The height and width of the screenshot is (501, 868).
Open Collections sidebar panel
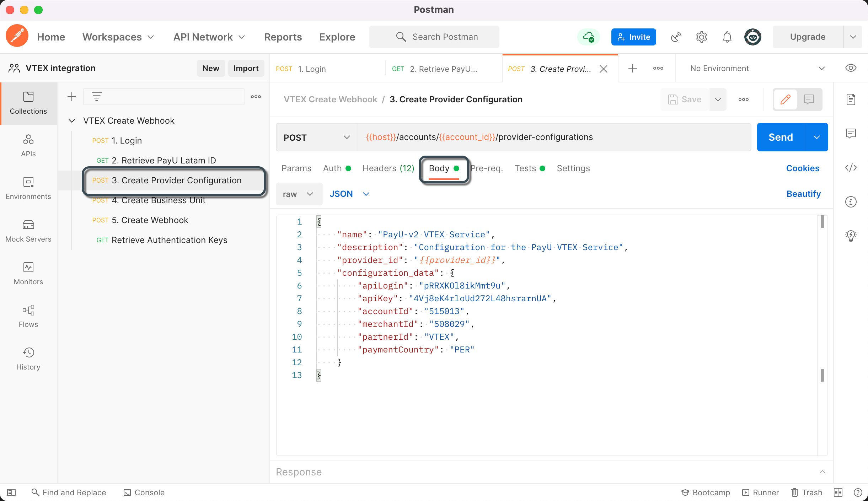[28, 103]
